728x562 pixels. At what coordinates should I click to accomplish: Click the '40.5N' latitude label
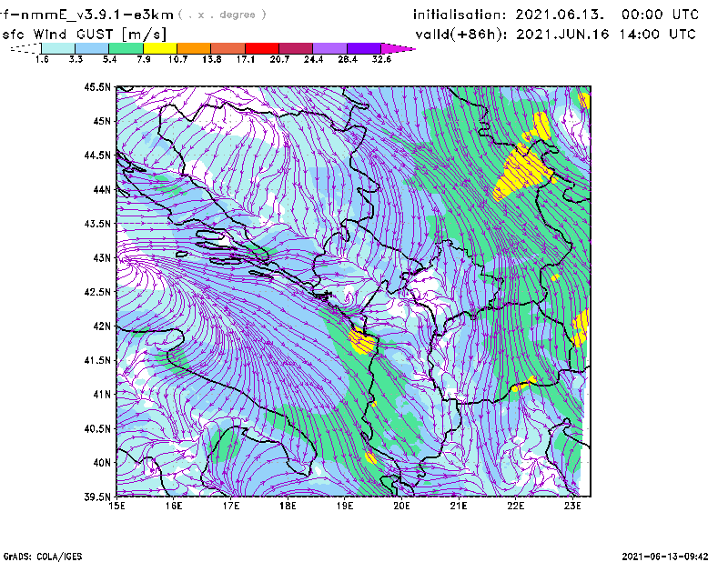click(97, 429)
